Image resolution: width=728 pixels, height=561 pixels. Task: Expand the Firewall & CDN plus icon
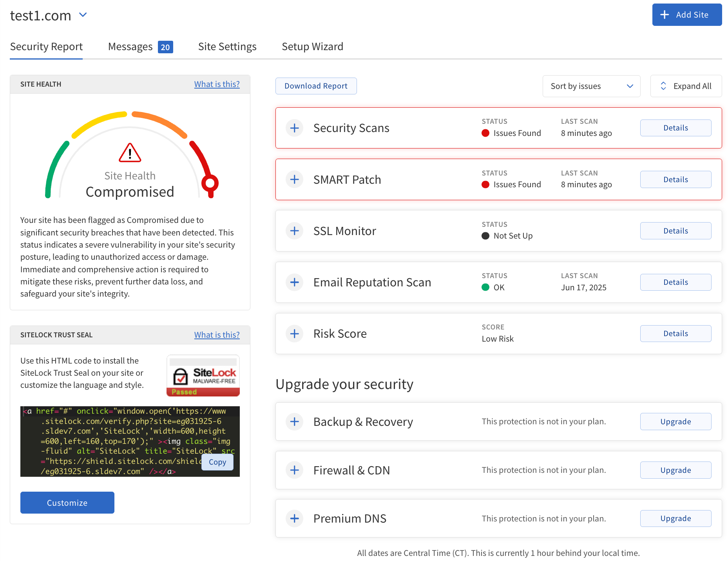(x=295, y=470)
